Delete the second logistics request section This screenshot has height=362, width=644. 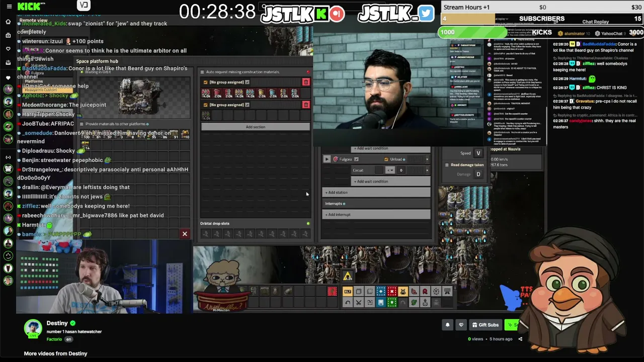(306, 105)
